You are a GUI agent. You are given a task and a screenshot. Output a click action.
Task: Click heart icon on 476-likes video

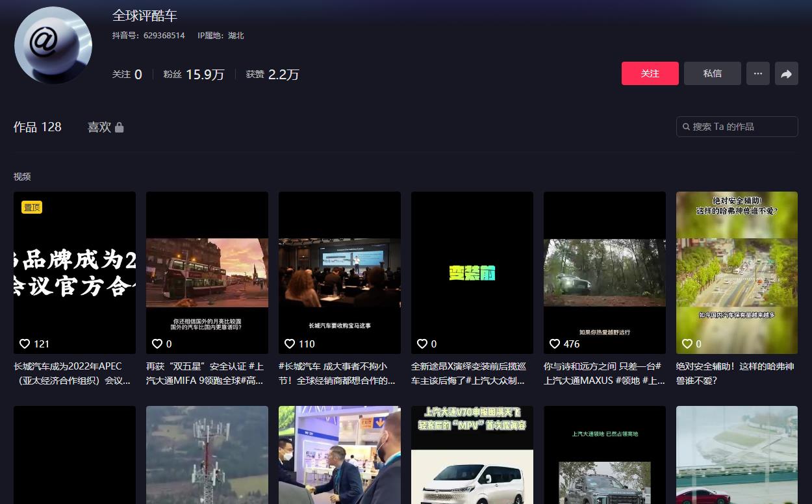tap(555, 344)
